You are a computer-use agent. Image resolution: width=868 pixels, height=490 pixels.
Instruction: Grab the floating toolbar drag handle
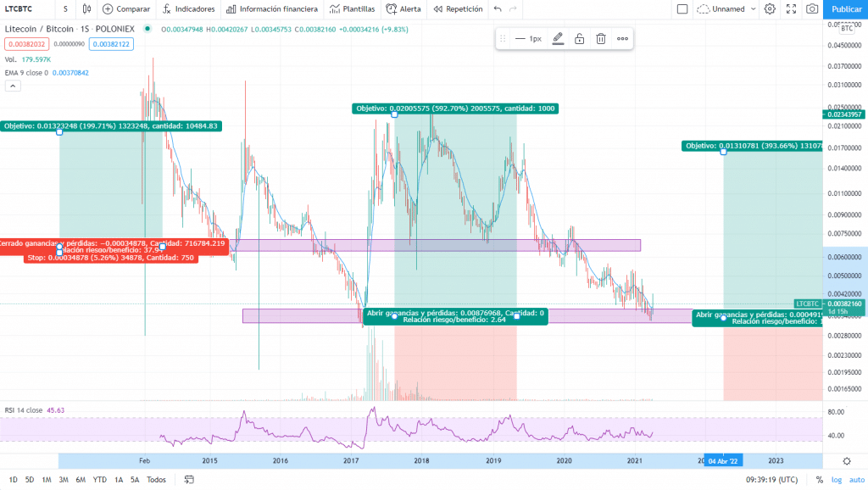pos(503,39)
